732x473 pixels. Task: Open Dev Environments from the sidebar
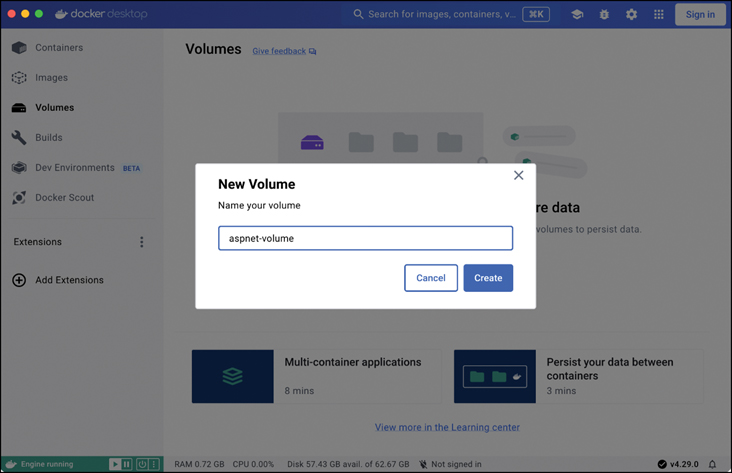click(74, 168)
